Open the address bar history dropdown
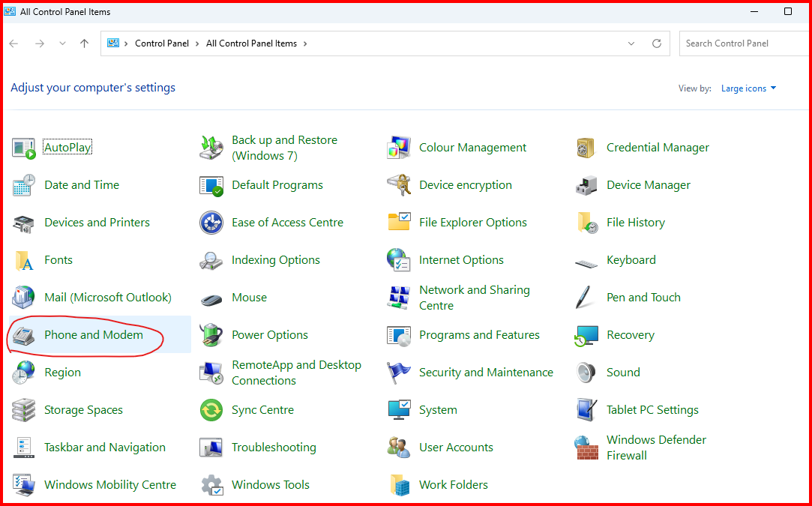This screenshot has width=812, height=506. (631, 43)
